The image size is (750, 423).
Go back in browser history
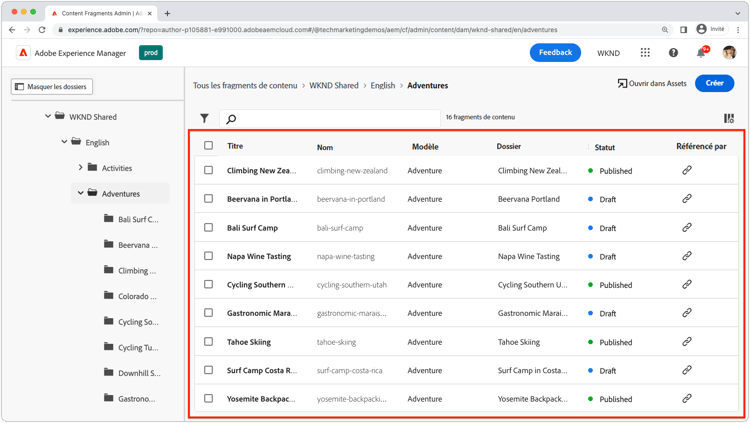pos(12,30)
